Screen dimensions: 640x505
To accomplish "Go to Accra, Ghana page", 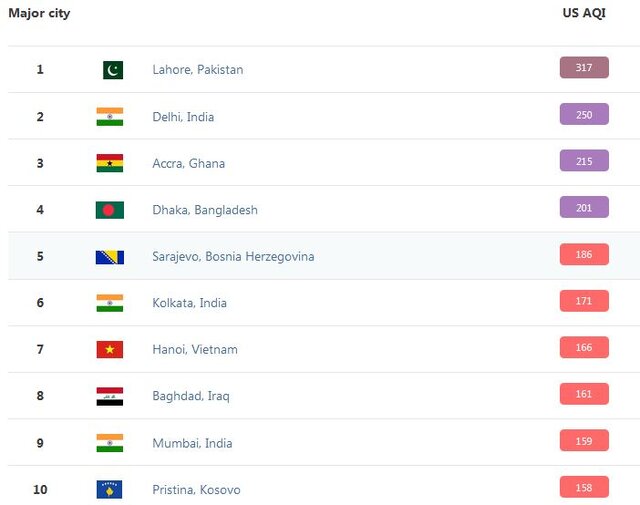I will [188, 163].
